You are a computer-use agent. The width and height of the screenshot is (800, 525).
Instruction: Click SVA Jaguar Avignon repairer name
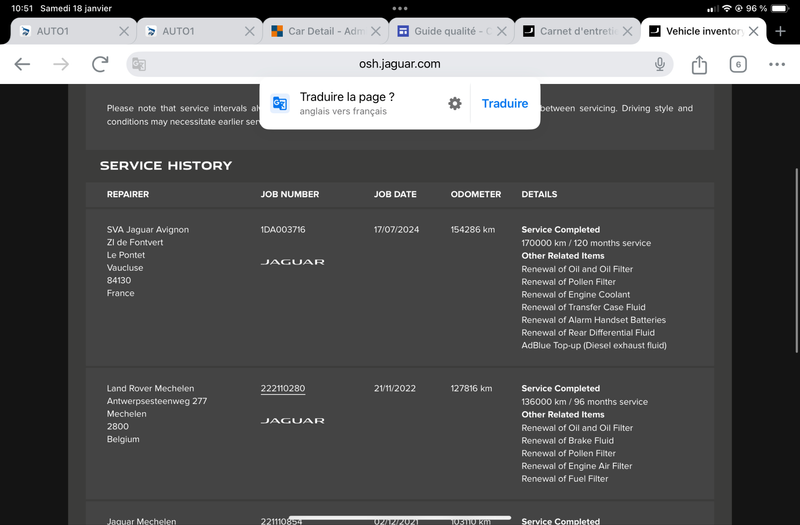coord(147,230)
